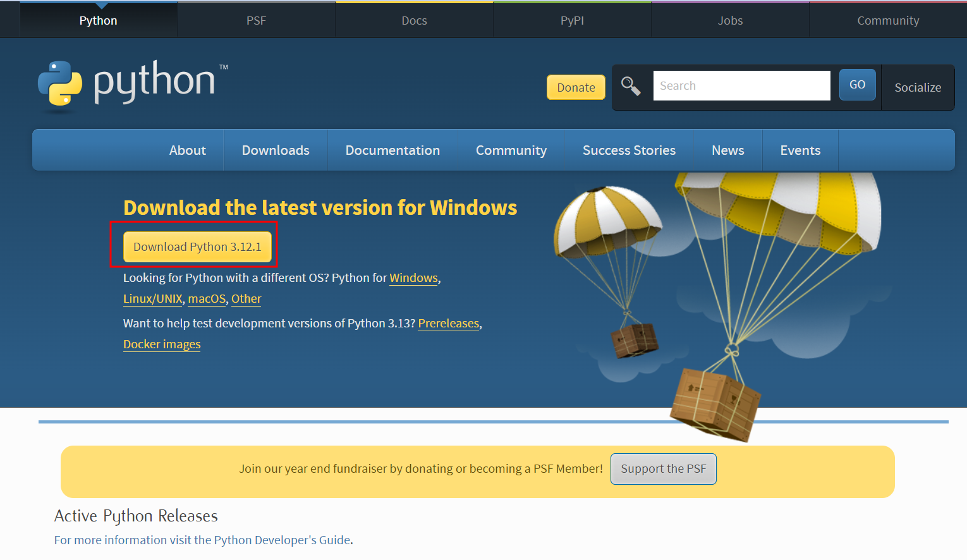The image size is (967, 560).
Task: Click the Support the PSF button
Action: click(x=663, y=469)
